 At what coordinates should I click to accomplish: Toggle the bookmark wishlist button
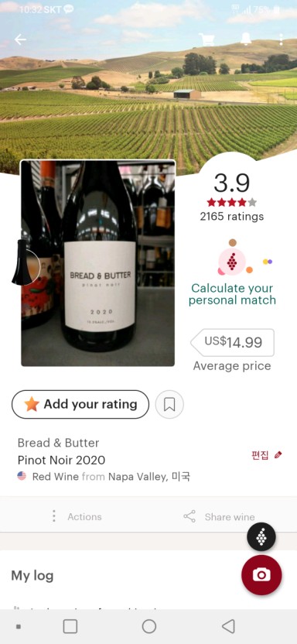click(x=169, y=405)
